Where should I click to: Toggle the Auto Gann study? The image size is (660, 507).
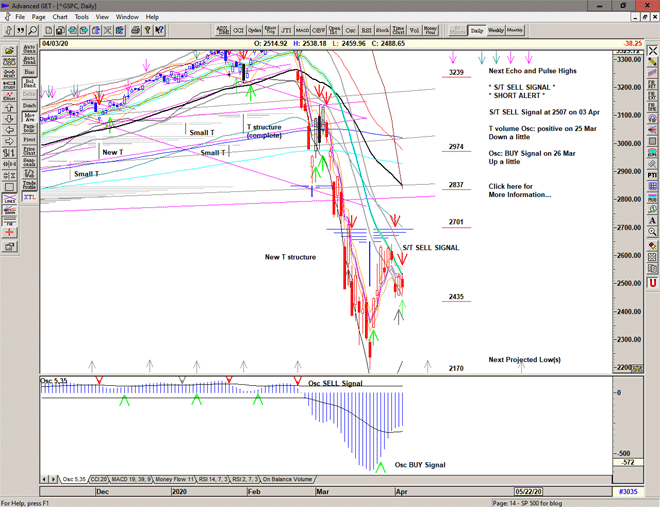point(29,49)
